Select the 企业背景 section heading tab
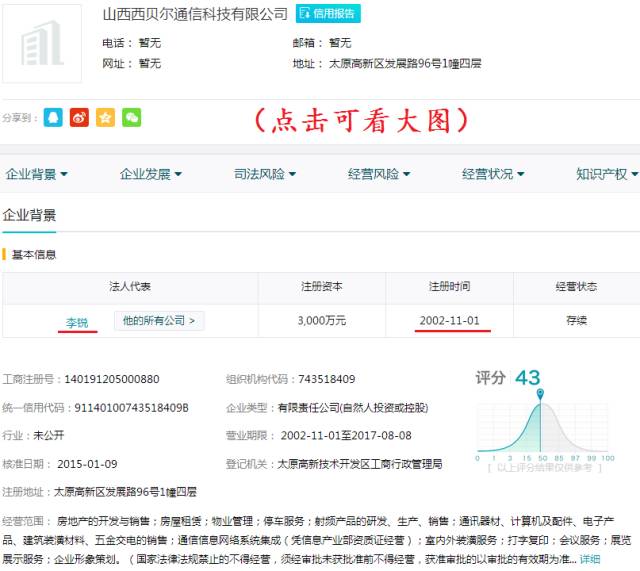Image resolution: width=640 pixels, height=571 pixels. pyautogui.click(x=29, y=215)
